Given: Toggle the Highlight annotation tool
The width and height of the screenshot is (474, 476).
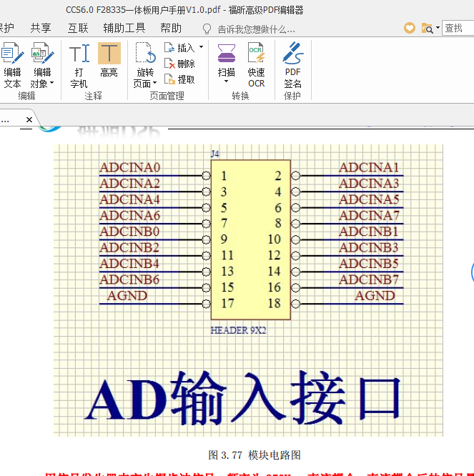Looking at the screenshot, I should (109, 60).
